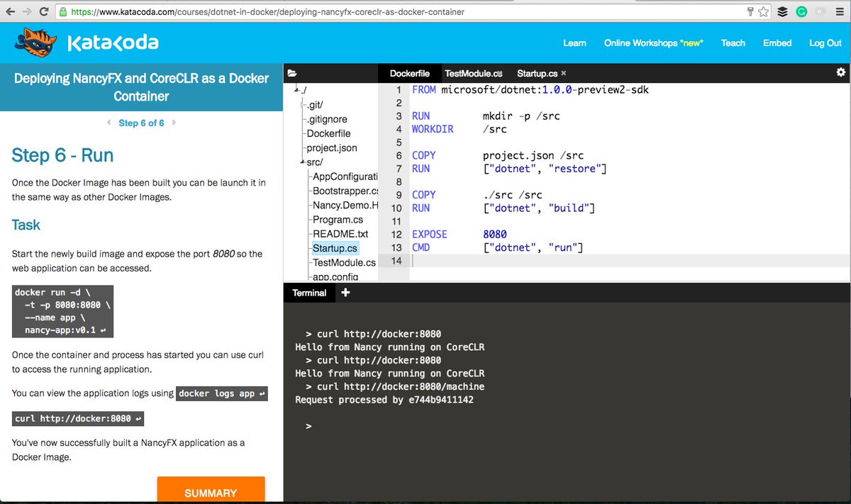Go to previous step arrow
This screenshot has width=851, height=504.
(109, 123)
